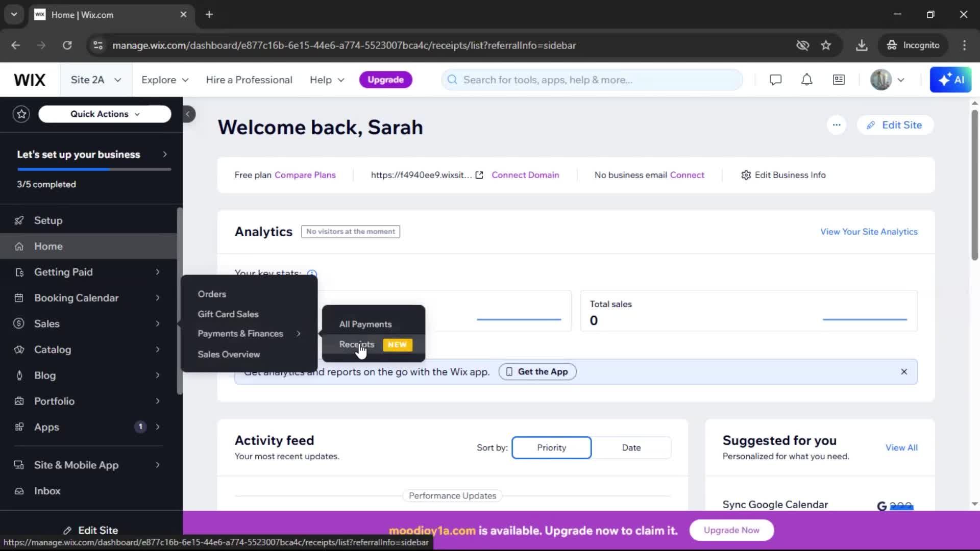The height and width of the screenshot is (551, 980).
Task: Open the Site 2A site selector dropdown
Action: pos(96,80)
